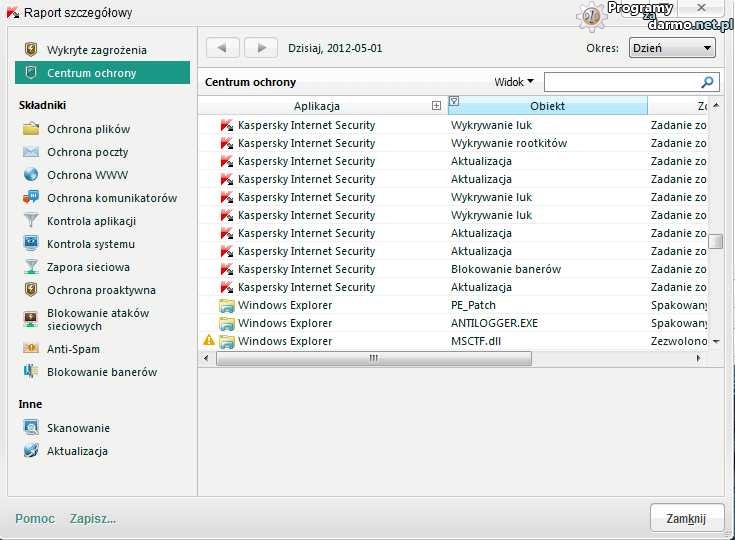This screenshot has width=735, height=540.
Task: Open Ochrona WWW globe icon
Action: [x=30, y=175]
